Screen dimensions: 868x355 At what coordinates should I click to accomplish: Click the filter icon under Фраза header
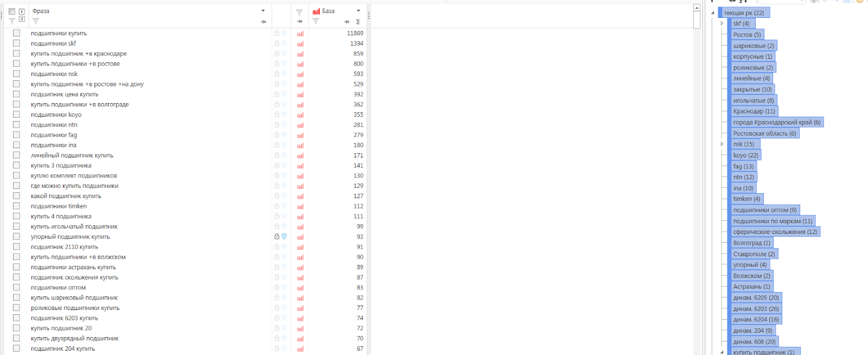pos(36,21)
